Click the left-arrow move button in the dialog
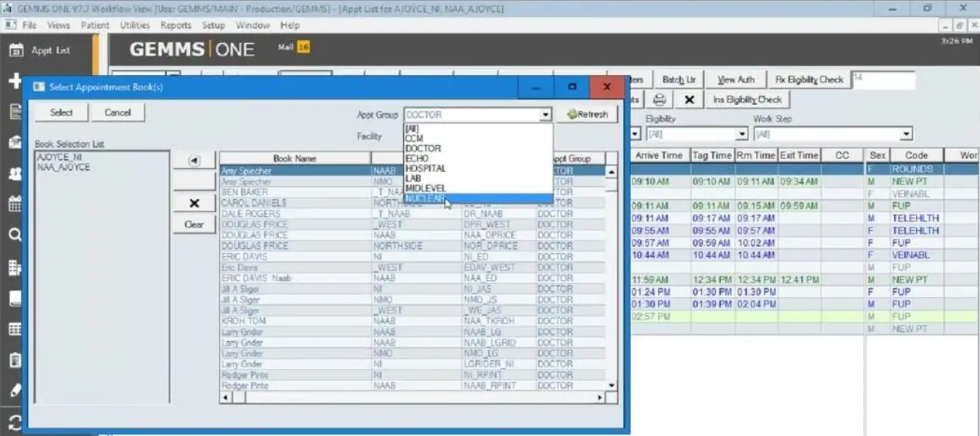Screen dimensions: 980x436 194,161
